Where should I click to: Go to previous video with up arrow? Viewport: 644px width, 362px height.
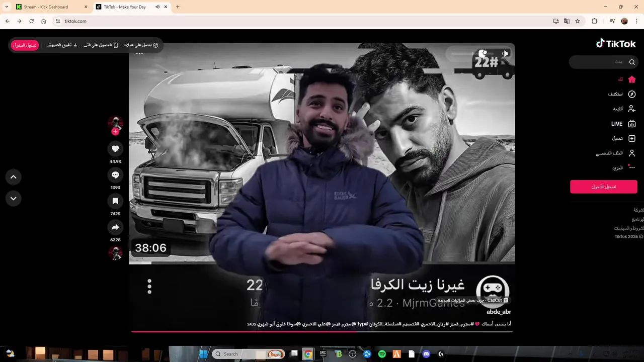pos(14,177)
